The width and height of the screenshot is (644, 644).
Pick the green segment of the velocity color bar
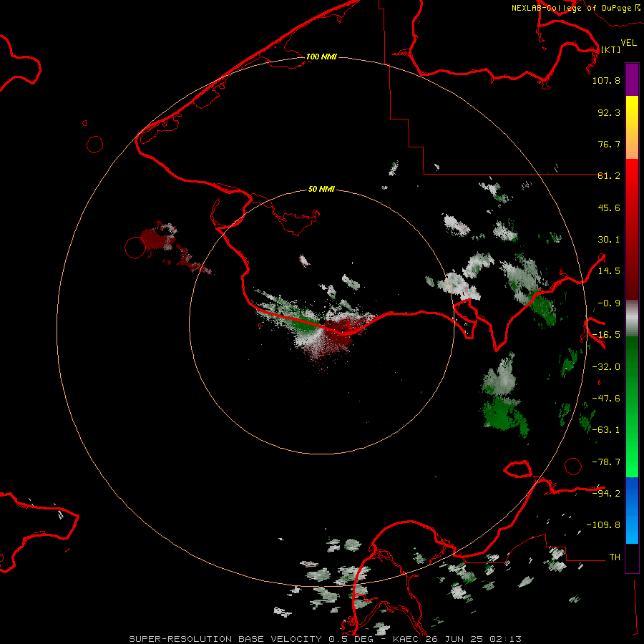click(x=632, y=406)
